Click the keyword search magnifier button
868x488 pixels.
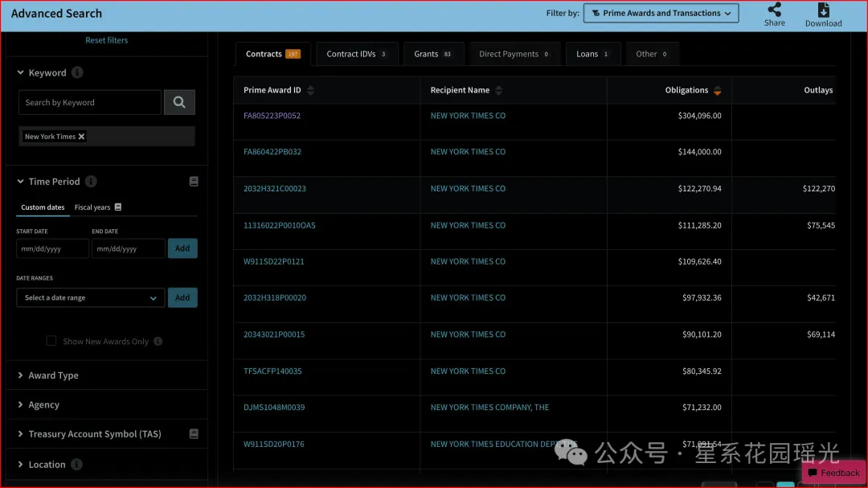179,102
